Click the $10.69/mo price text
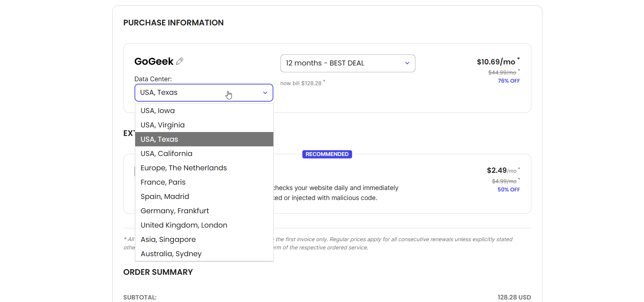 click(x=496, y=62)
